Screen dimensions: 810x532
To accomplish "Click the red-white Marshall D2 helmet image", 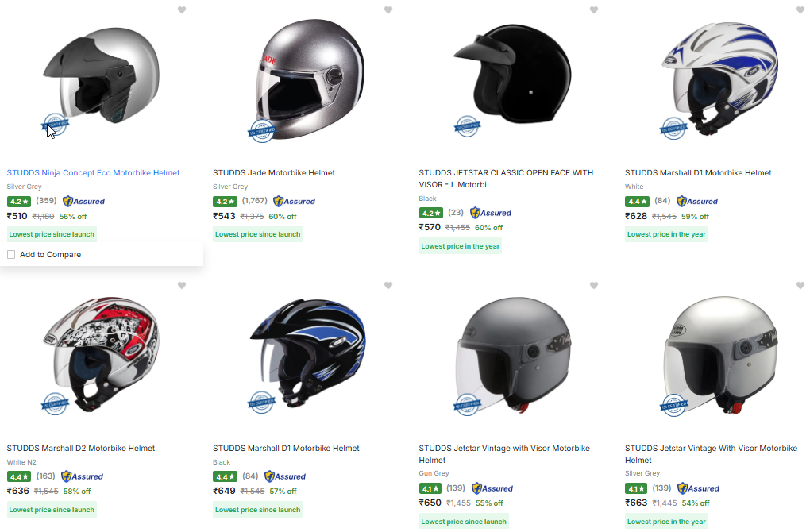I will (x=102, y=353).
